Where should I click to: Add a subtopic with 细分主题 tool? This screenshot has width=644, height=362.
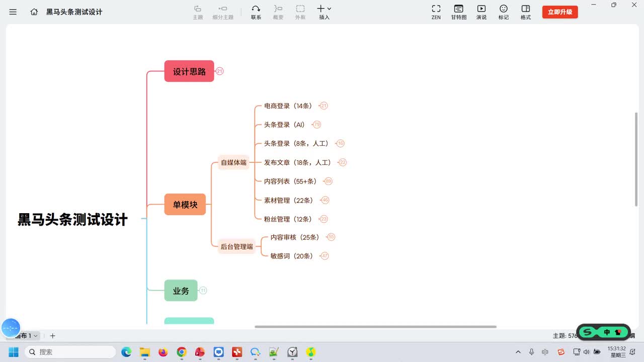coord(223,13)
